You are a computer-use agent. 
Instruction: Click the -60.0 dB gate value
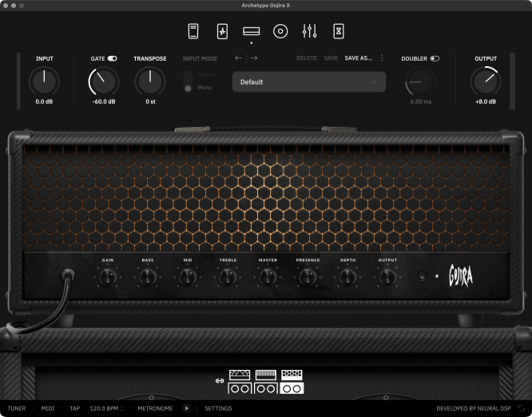click(104, 101)
